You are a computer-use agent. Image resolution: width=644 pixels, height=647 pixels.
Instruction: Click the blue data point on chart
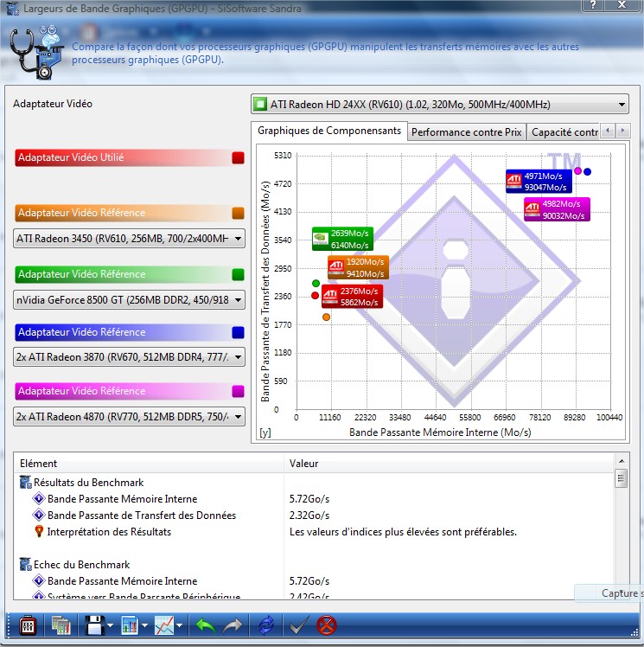coord(588,171)
